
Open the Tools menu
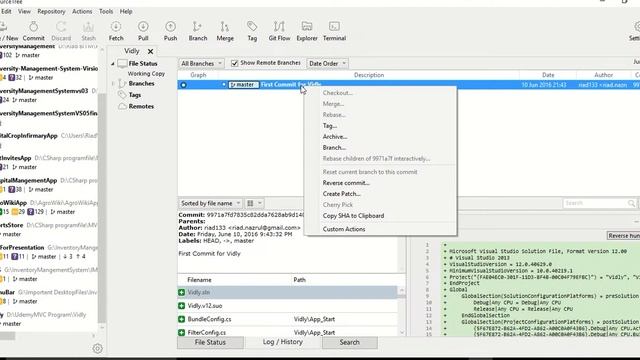(x=106, y=11)
